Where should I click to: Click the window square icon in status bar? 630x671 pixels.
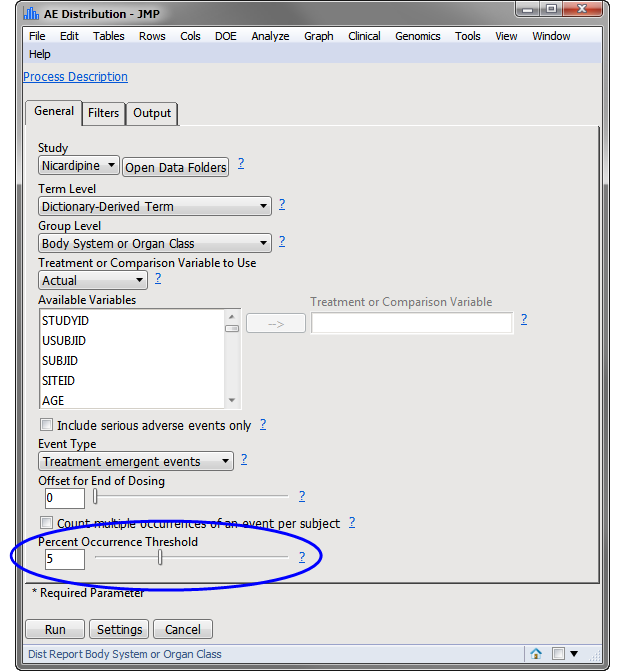[x=558, y=653]
